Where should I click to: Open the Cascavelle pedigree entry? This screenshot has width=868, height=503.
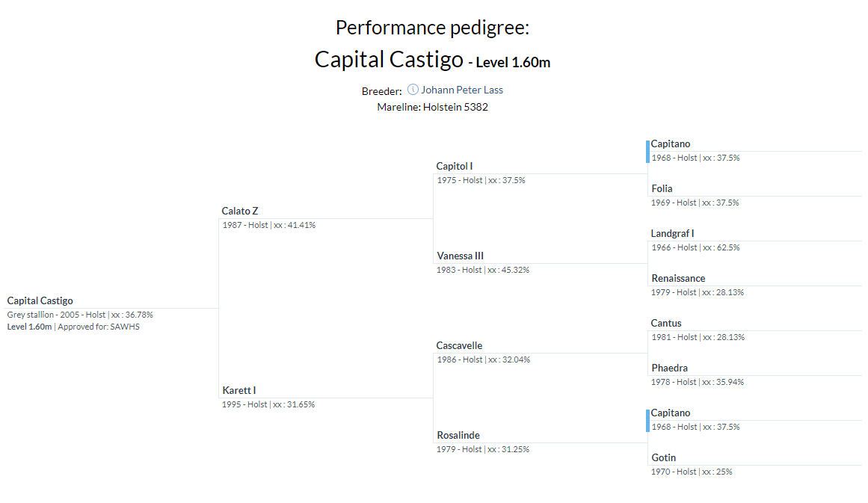(459, 345)
